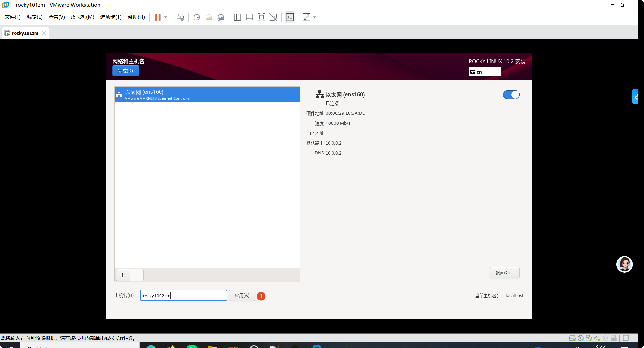Open the 查看(V) menu
The width and height of the screenshot is (644, 348).
57,17
